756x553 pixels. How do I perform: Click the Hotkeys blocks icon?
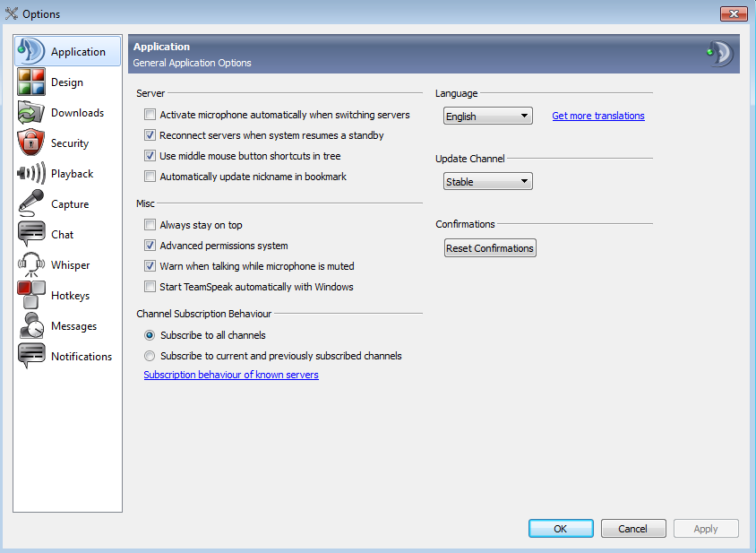click(30, 295)
